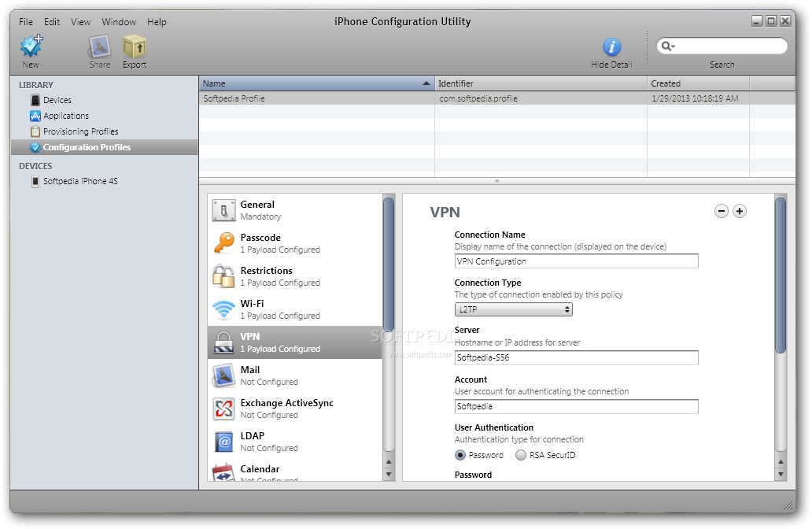Image resolution: width=812 pixels, height=529 pixels.
Task: Sort by the Name column header
Action: pyautogui.click(x=316, y=83)
